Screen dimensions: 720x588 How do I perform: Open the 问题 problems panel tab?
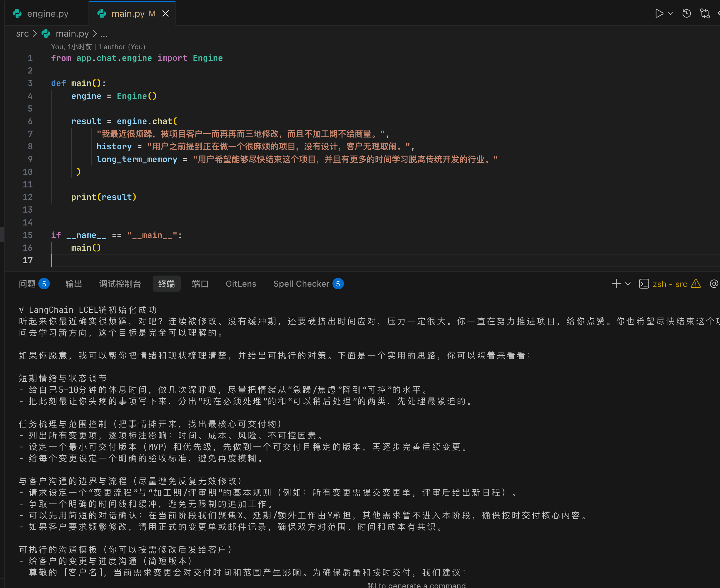click(x=27, y=284)
